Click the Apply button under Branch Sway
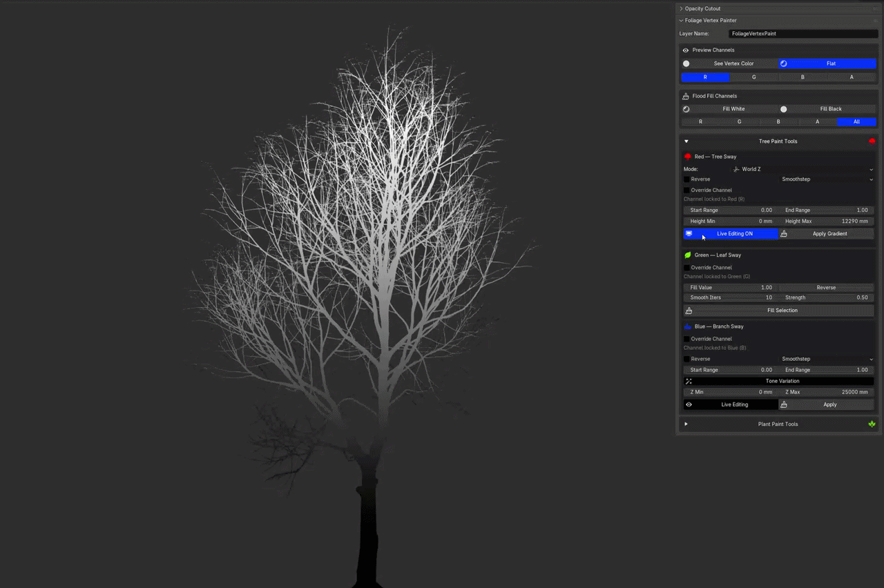 click(827, 404)
